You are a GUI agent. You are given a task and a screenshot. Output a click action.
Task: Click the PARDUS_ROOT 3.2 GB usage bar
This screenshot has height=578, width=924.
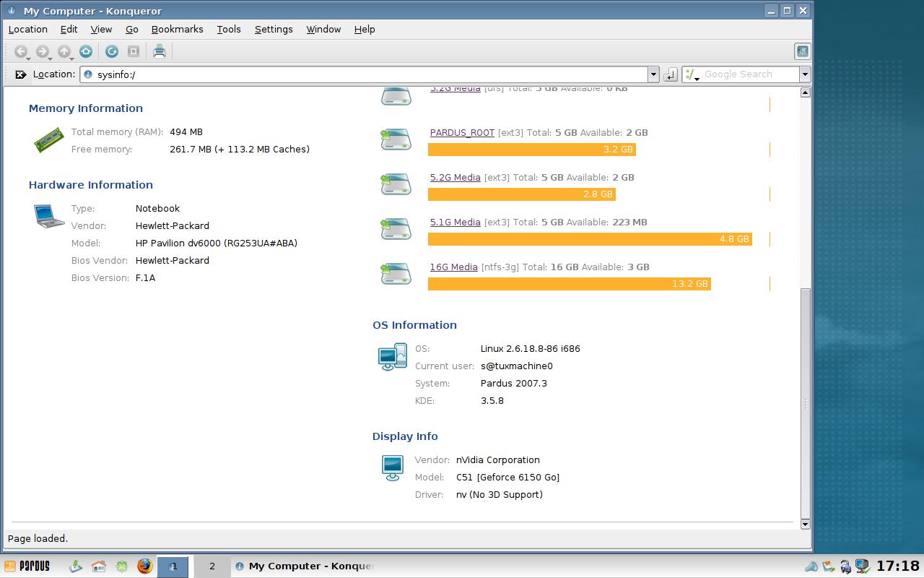[532, 150]
